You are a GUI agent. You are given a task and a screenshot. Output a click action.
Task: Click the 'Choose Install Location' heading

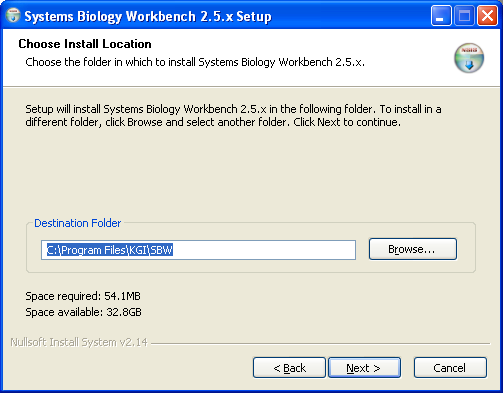85,44
